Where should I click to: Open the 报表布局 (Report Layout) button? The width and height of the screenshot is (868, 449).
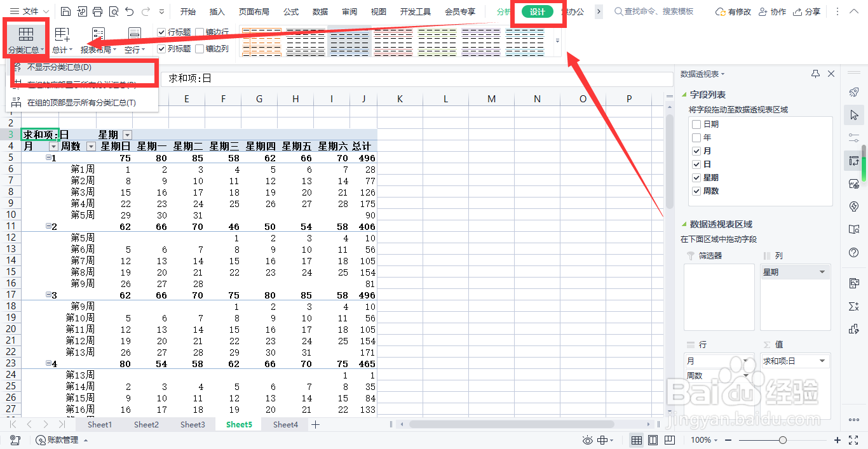click(x=98, y=40)
